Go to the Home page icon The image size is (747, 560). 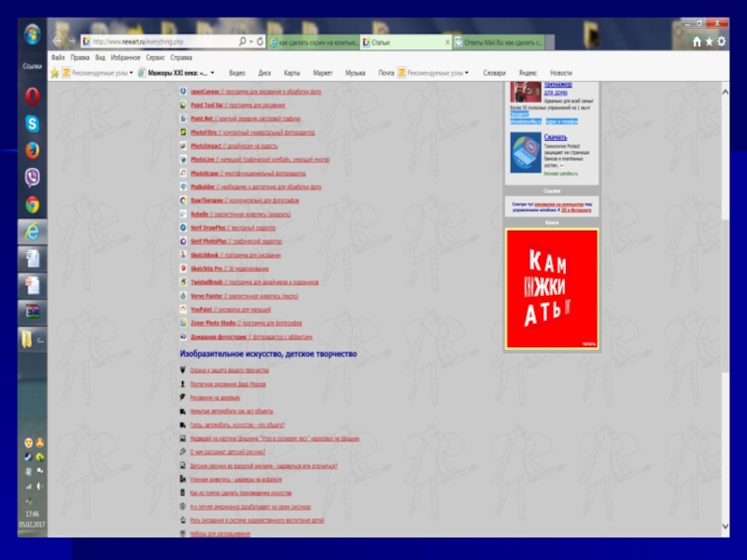[697, 42]
